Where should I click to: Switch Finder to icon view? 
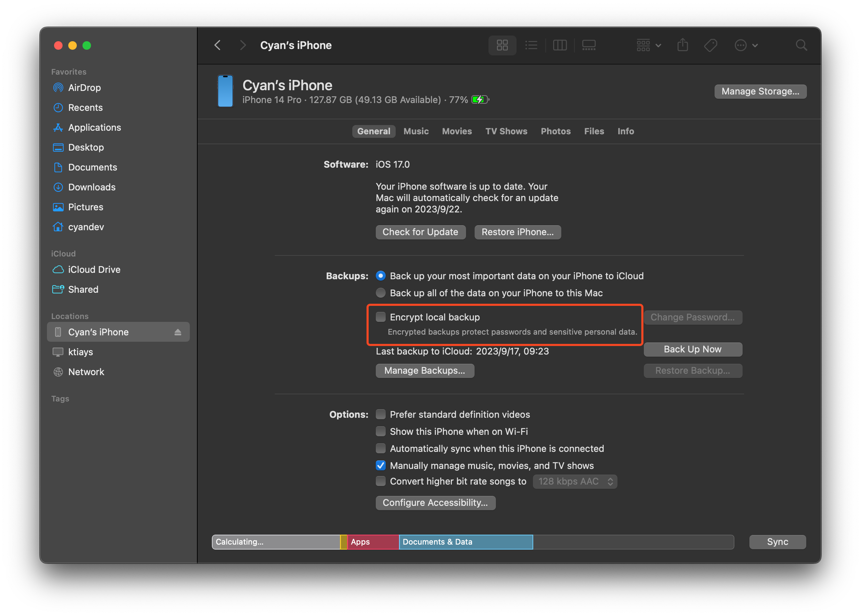(502, 45)
